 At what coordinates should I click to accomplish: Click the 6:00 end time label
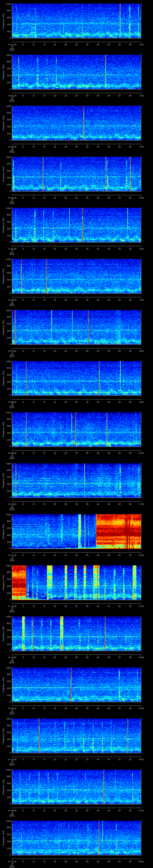[141, 249]
